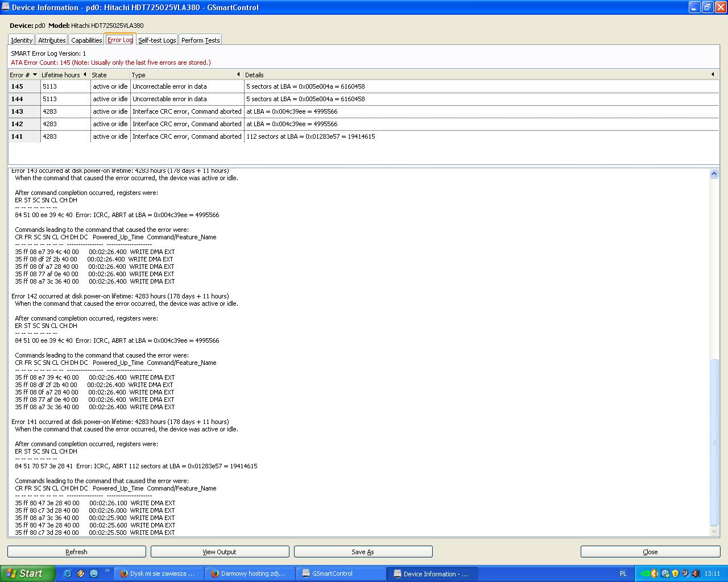Sort by the Error # column header
Image resolution: width=728 pixels, height=582 pixels.
[x=24, y=75]
